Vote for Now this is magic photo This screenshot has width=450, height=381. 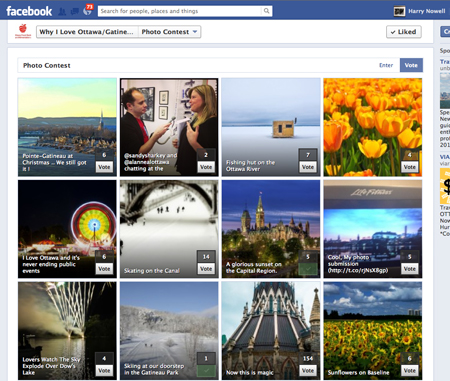pyautogui.click(x=307, y=370)
